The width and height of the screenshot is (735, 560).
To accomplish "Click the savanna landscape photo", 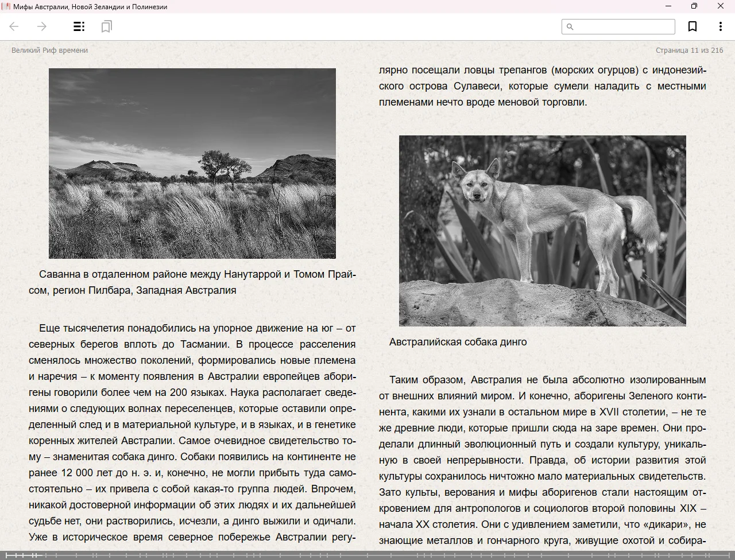I will (x=192, y=164).
